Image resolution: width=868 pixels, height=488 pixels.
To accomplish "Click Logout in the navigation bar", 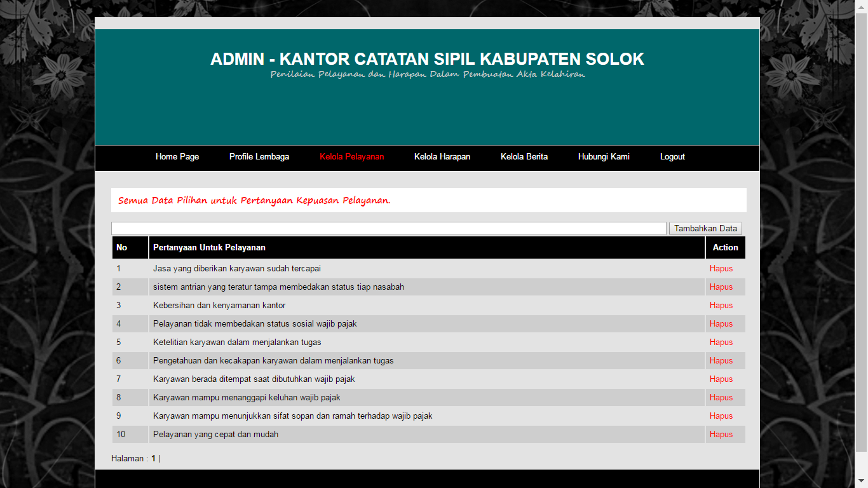I will coord(672,157).
